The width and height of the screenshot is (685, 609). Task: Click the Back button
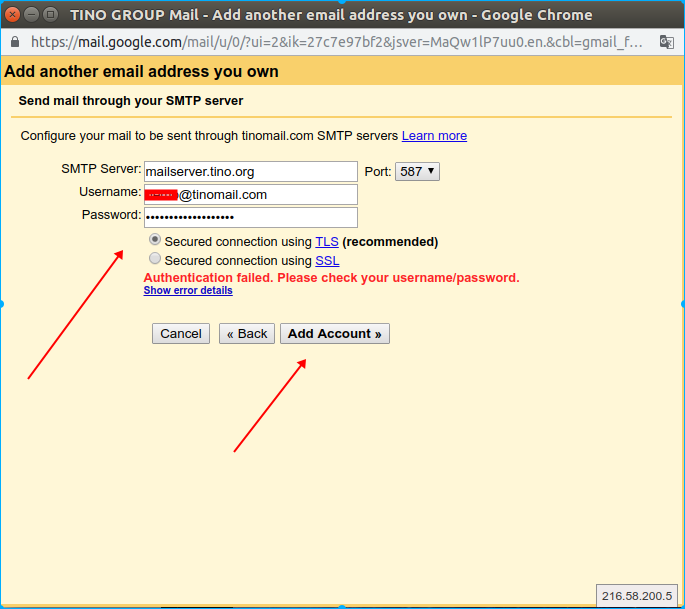[x=247, y=334]
